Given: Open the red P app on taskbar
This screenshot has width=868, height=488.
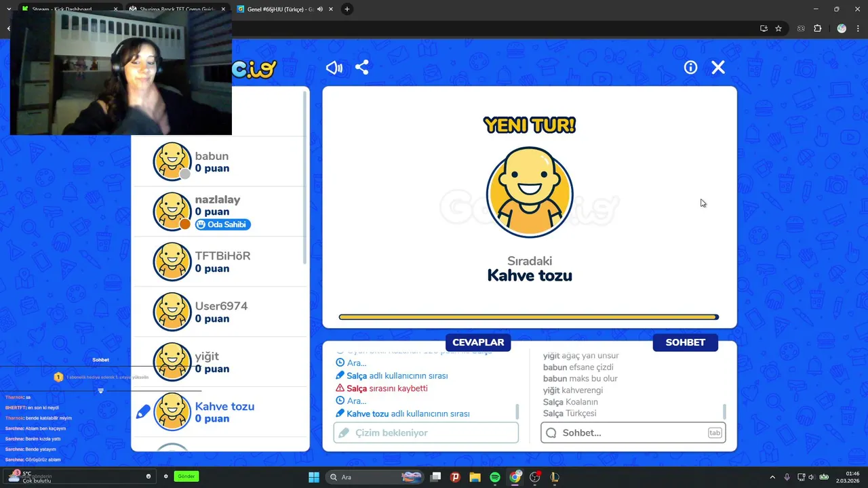Looking at the screenshot, I should (x=455, y=477).
